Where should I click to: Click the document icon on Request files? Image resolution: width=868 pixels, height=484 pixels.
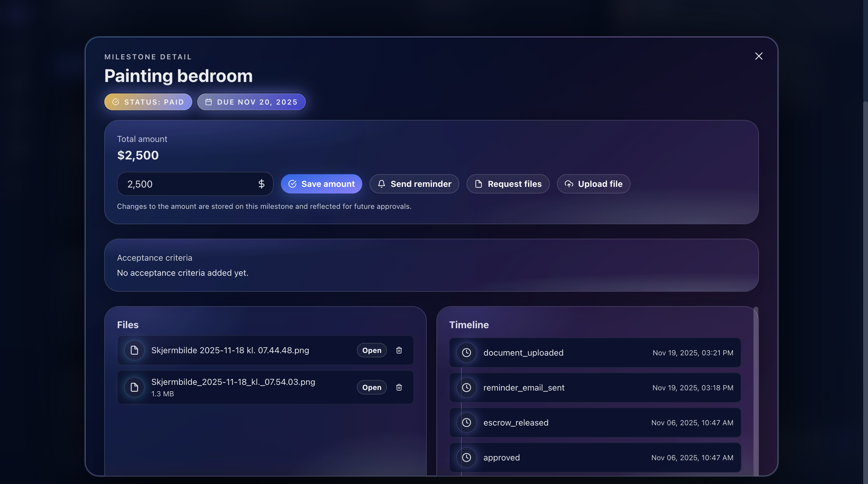tap(479, 184)
